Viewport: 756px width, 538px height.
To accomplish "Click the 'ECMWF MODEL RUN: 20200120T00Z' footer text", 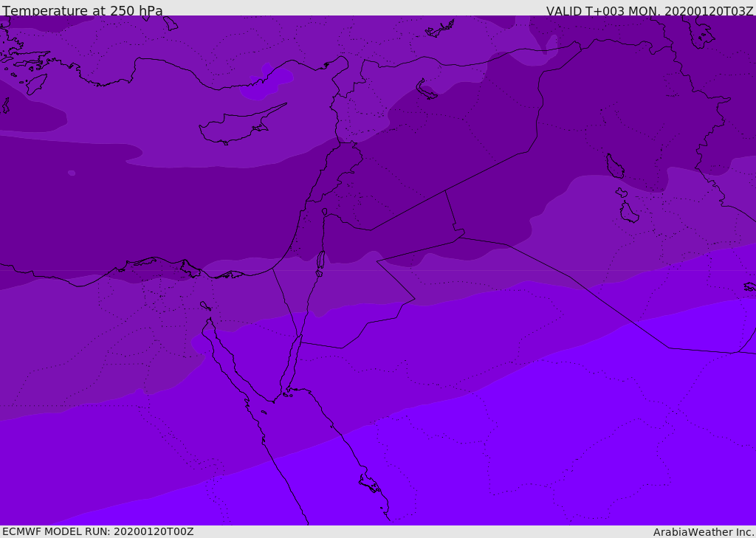I will pos(98,531).
